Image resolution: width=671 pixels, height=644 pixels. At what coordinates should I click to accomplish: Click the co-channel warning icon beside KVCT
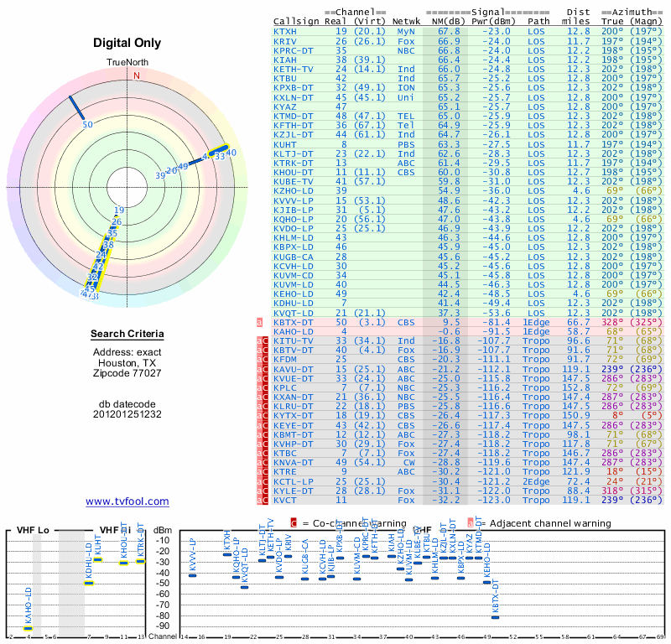point(262,500)
